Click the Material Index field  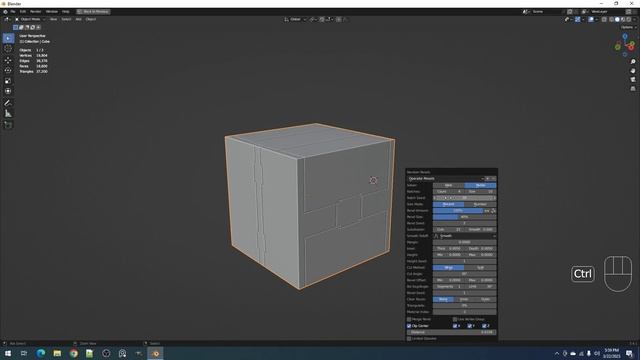point(464,312)
